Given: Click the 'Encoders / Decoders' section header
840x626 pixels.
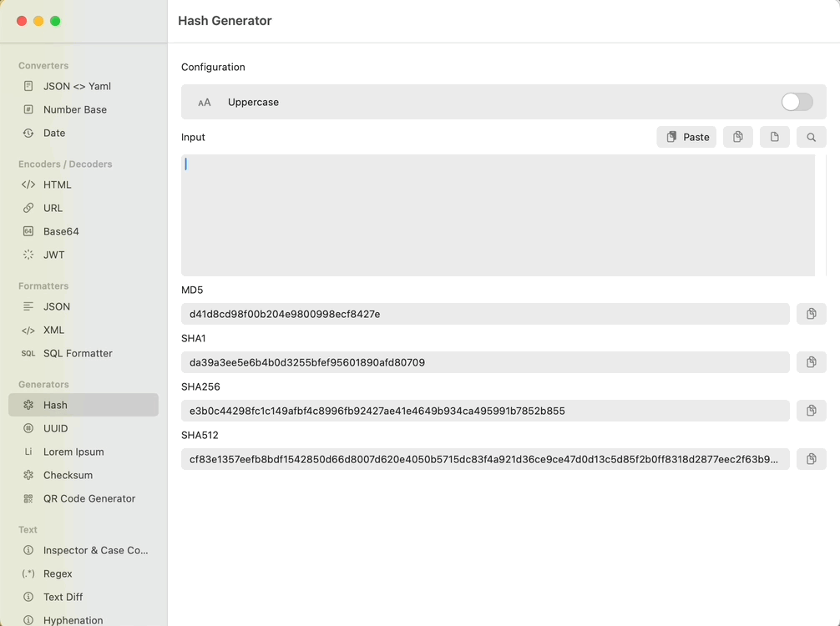Looking at the screenshot, I should (x=65, y=164).
